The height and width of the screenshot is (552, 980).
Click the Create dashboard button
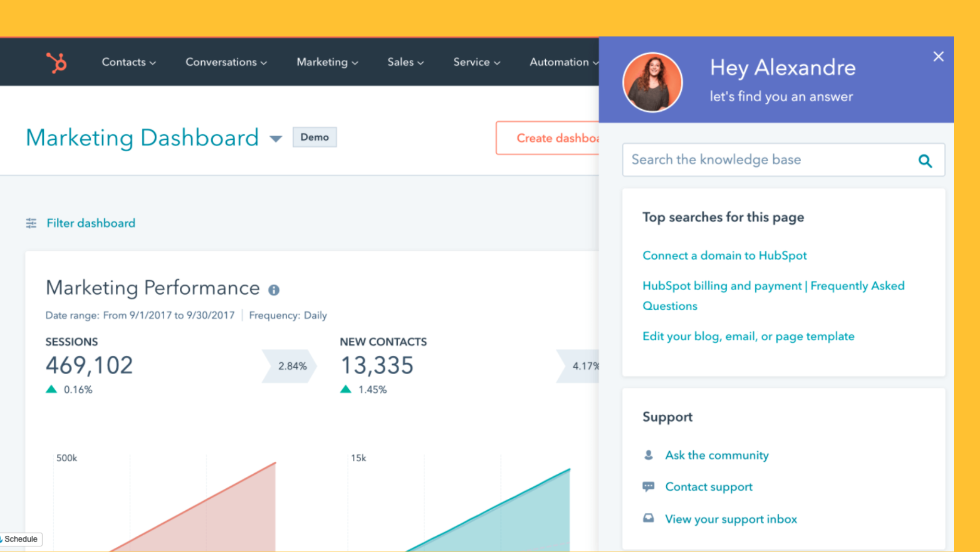547,138
